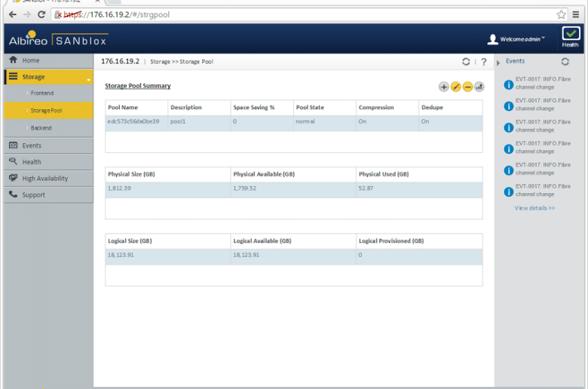
Task: Click the Logical Provisioned value 0
Action: click(x=360, y=255)
